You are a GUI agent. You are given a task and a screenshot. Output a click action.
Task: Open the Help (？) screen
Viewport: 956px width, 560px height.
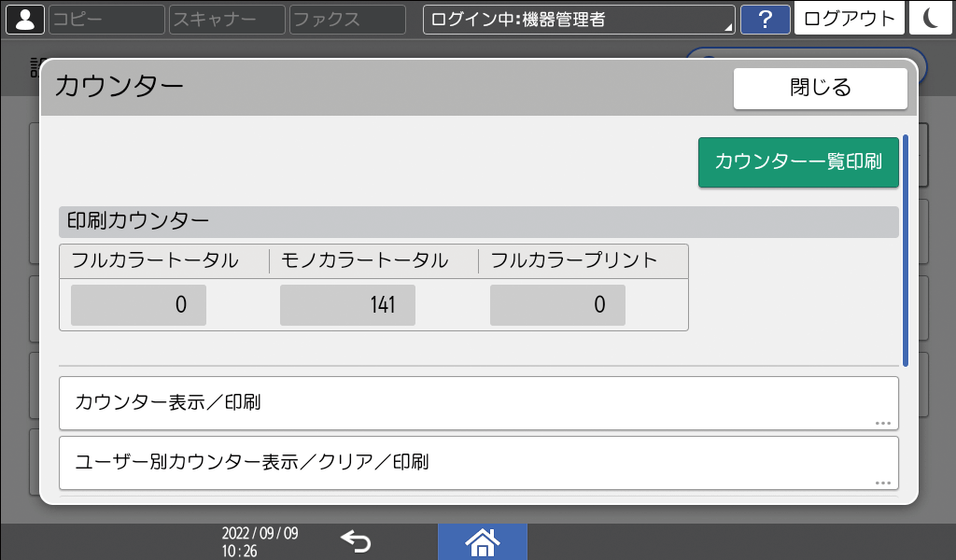click(x=765, y=19)
